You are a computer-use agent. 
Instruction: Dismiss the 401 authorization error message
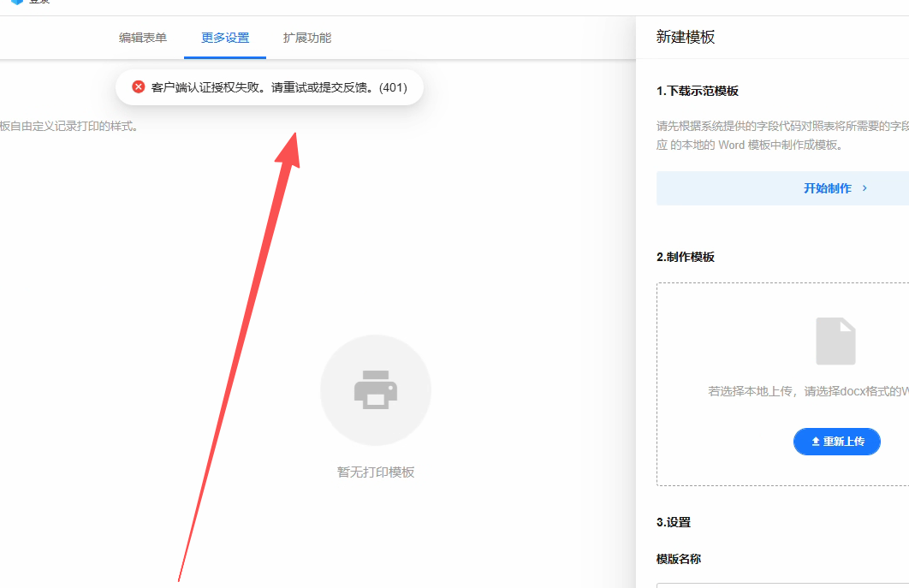(x=270, y=86)
